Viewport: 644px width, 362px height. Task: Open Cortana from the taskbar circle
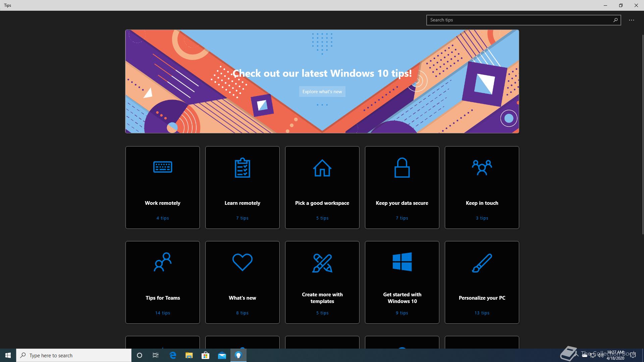click(x=140, y=355)
